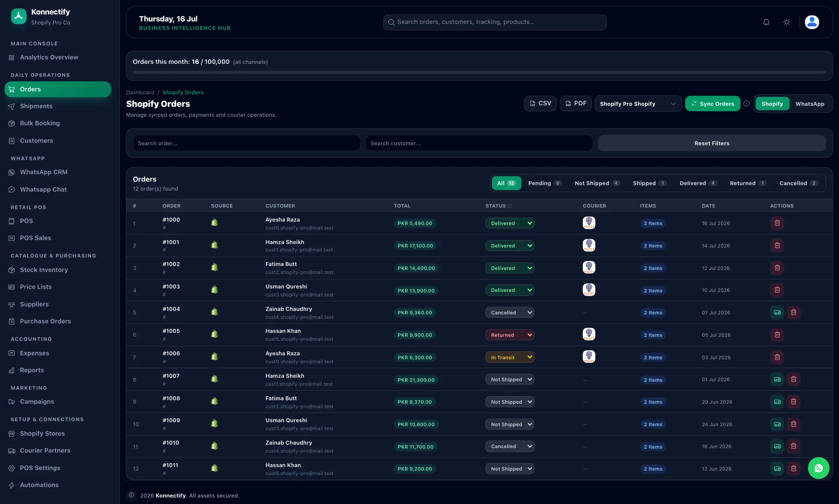Viewport: 839px width, 504px height.
Task: Go to Dashboard breadcrumb link
Action: (x=140, y=92)
